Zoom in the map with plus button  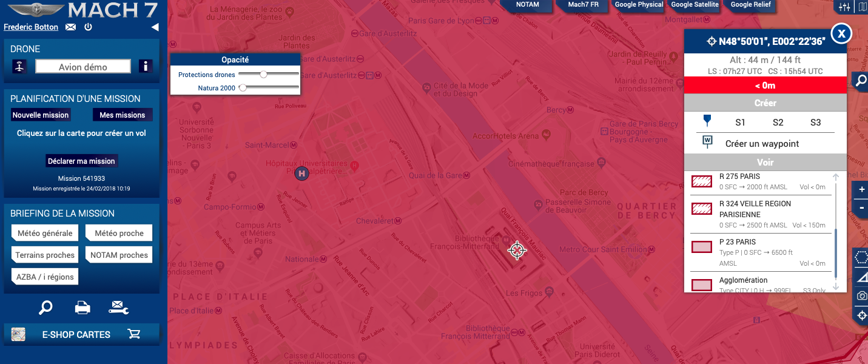click(861, 189)
